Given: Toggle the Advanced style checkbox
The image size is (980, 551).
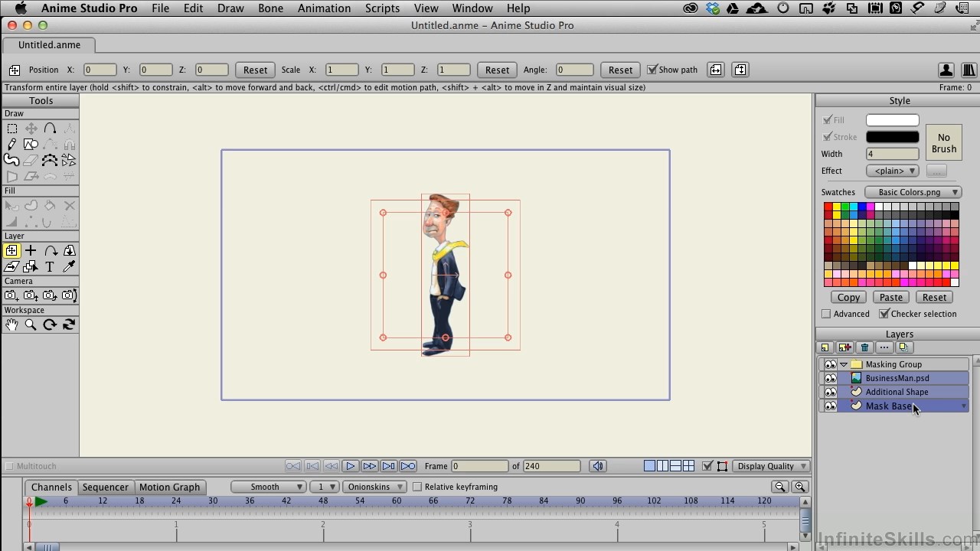Looking at the screenshot, I should point(826,314).
